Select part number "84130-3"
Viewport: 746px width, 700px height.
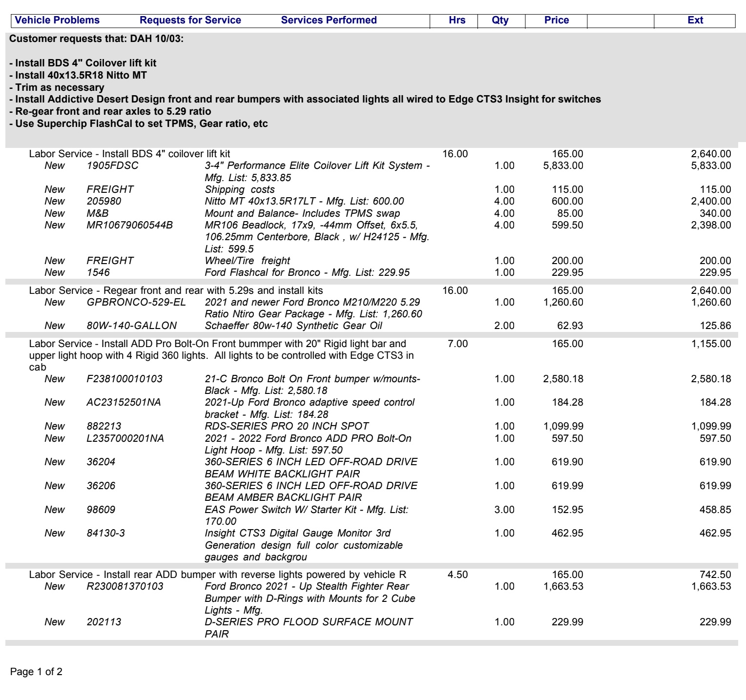(106, 534)
